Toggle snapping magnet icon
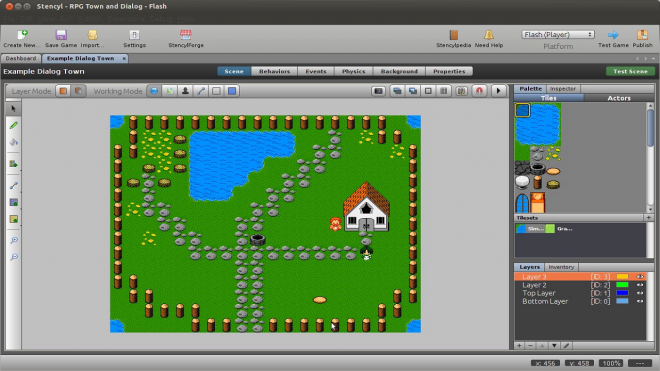The width and height of the screenshot is (660, 371). point(479,91)
